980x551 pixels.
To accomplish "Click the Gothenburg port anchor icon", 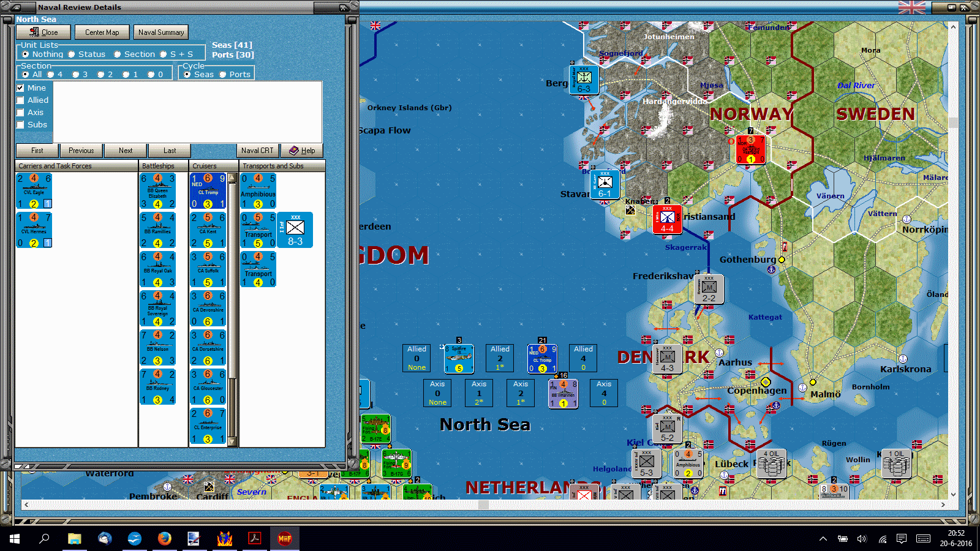I will tap(772, 269).
